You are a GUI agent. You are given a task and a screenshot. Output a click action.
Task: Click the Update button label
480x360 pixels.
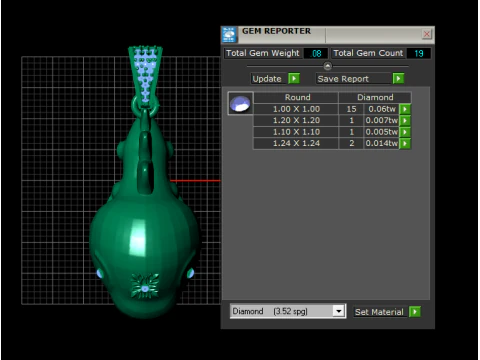tap(269, 79)
